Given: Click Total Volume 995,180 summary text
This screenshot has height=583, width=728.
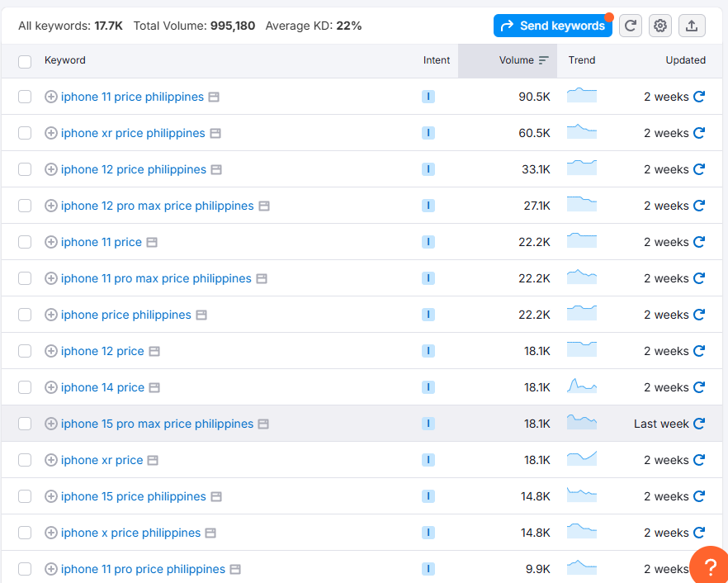Looking at the screenshot, I should point(195,26).
